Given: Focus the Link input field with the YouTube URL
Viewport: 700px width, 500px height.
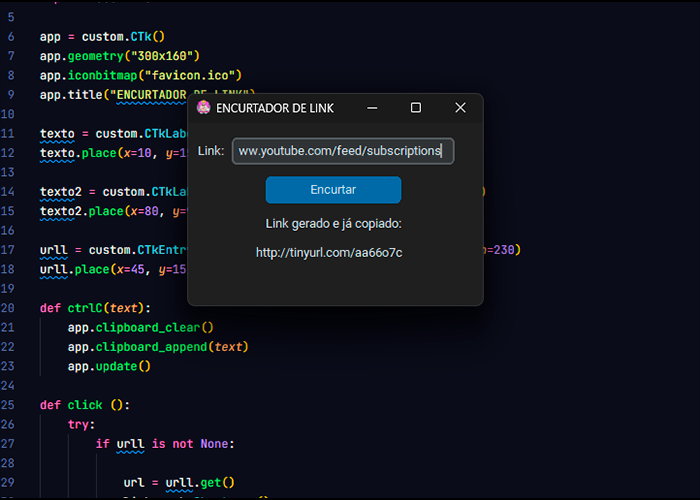Looking at the screenshot, I should tap(343, 151).
